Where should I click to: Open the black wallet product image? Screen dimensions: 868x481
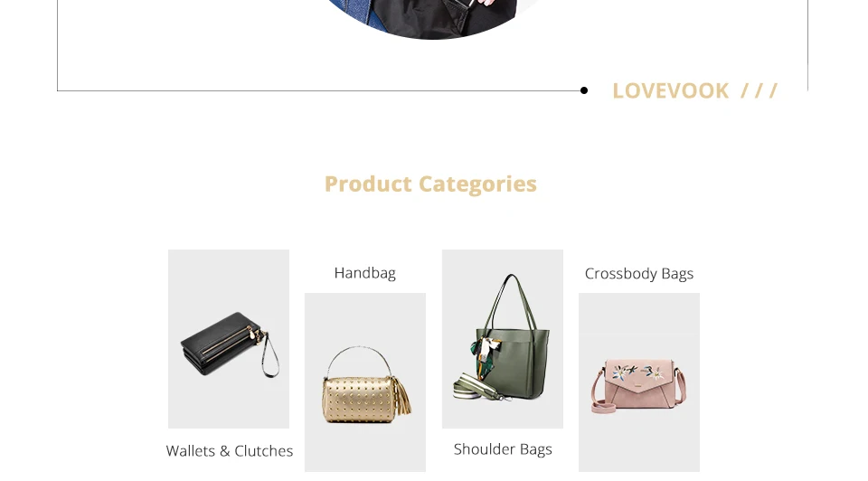pyautogui.click(x=229, y=339)
